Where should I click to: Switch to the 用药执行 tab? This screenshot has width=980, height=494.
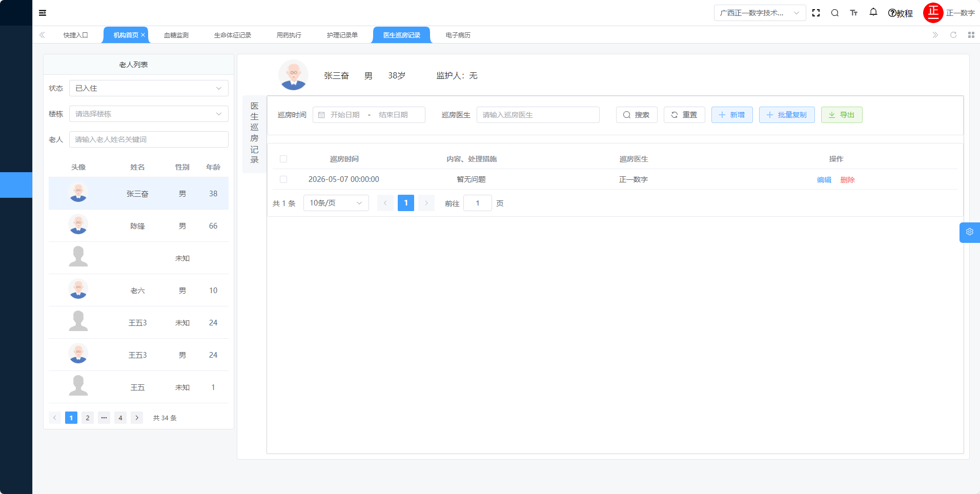(289, 35)
